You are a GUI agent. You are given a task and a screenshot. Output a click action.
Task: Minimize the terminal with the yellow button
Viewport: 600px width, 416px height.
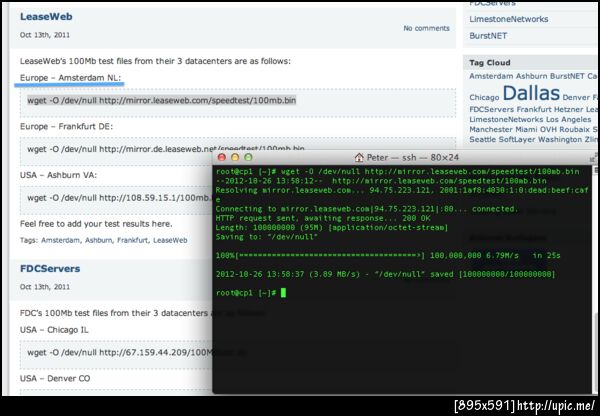[235, 157]
